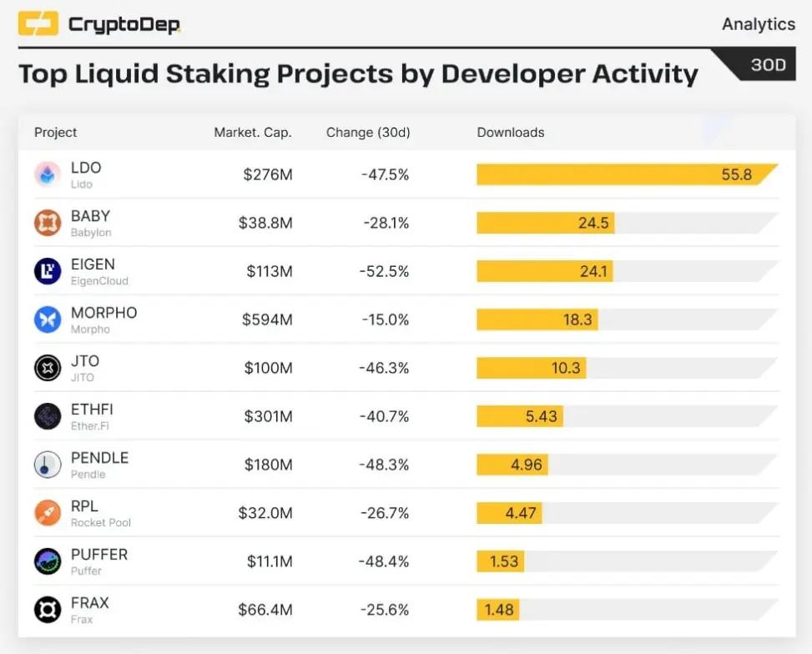Sort by Change (30d) column header
Image resolution: width=812 pixels, height=654 pixels.
(368, 133)
